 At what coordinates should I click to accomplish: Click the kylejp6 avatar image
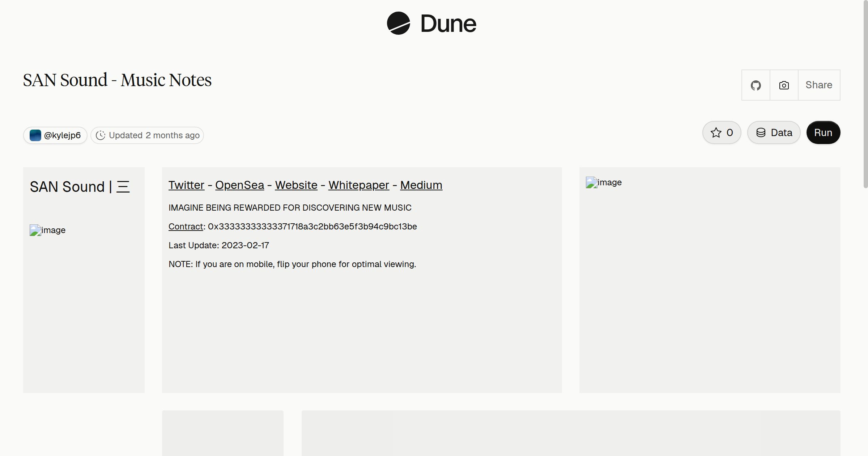click(35, 135)
